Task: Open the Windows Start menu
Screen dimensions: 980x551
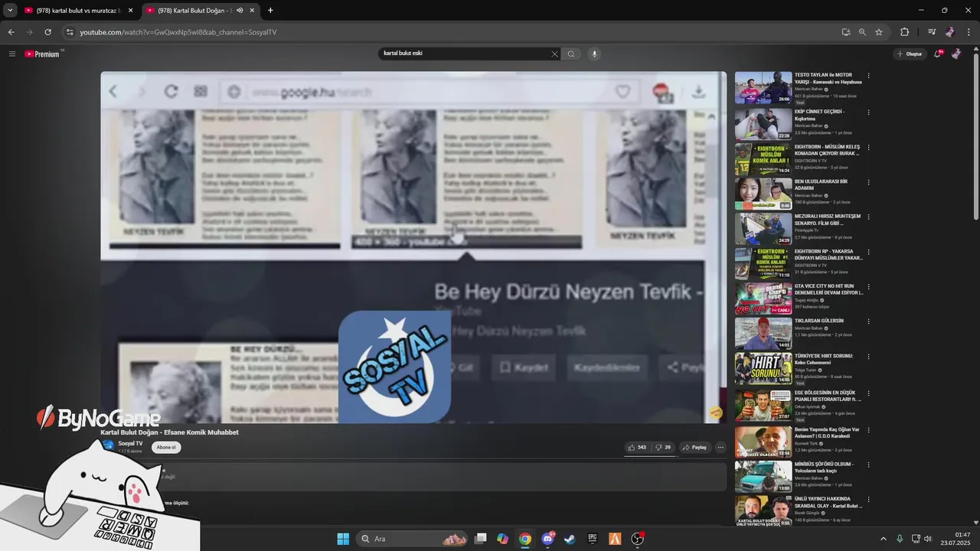Action: pyautogui.click(x=343, y=539)
